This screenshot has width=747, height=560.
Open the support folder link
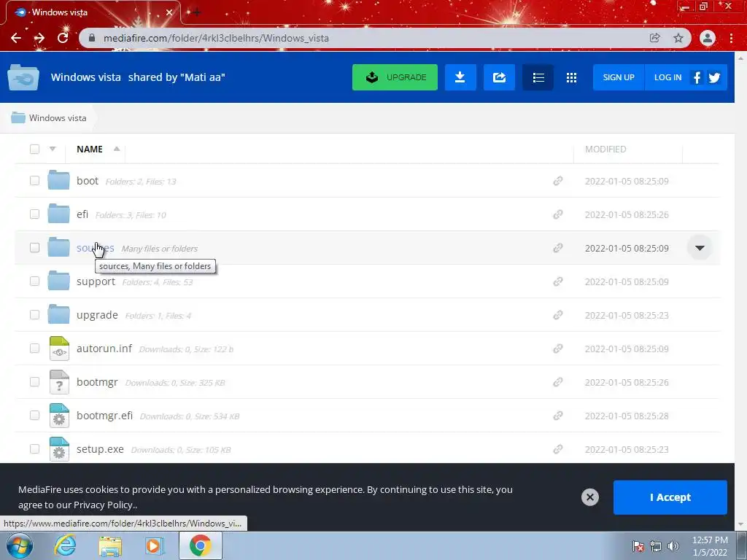[96, 281]
